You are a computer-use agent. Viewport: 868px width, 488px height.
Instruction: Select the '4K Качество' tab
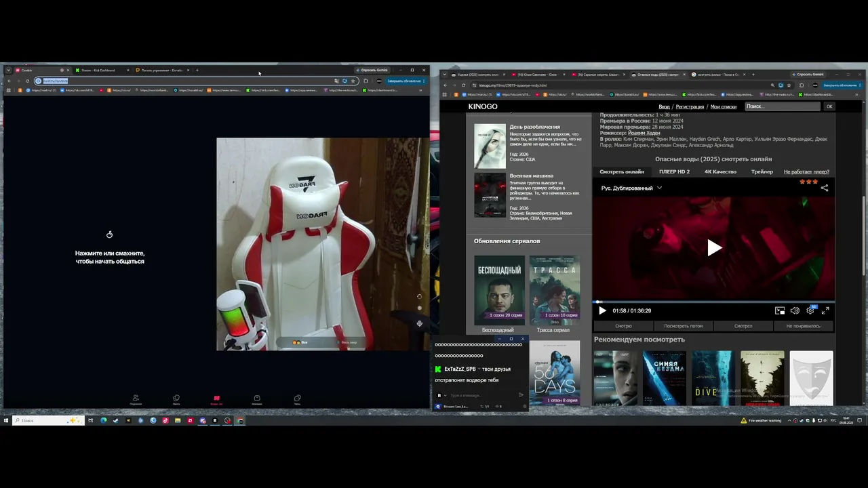[x=720, y=171]
